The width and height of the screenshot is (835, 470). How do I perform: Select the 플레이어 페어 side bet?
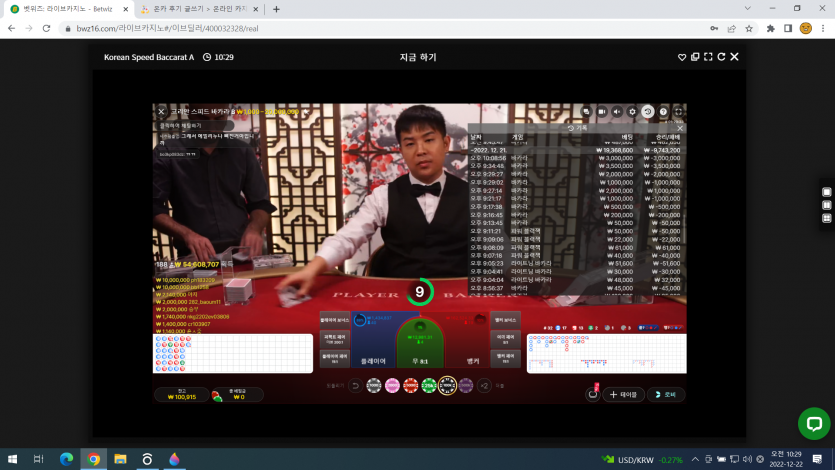(335, 358)
